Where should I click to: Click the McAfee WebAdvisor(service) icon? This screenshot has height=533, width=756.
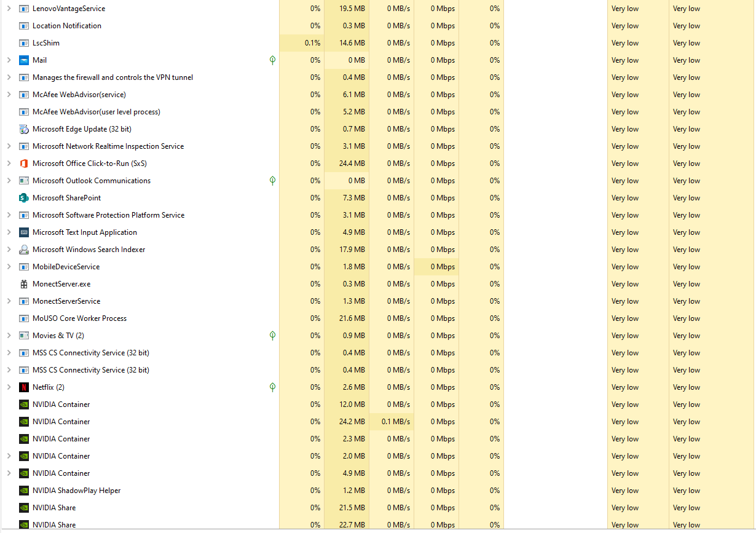24,95
